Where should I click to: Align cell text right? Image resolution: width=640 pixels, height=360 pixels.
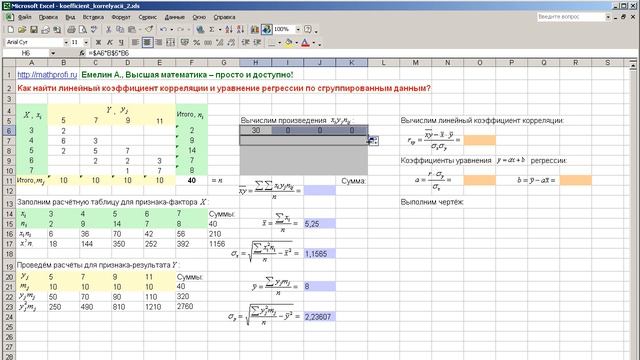pos(159,42)
